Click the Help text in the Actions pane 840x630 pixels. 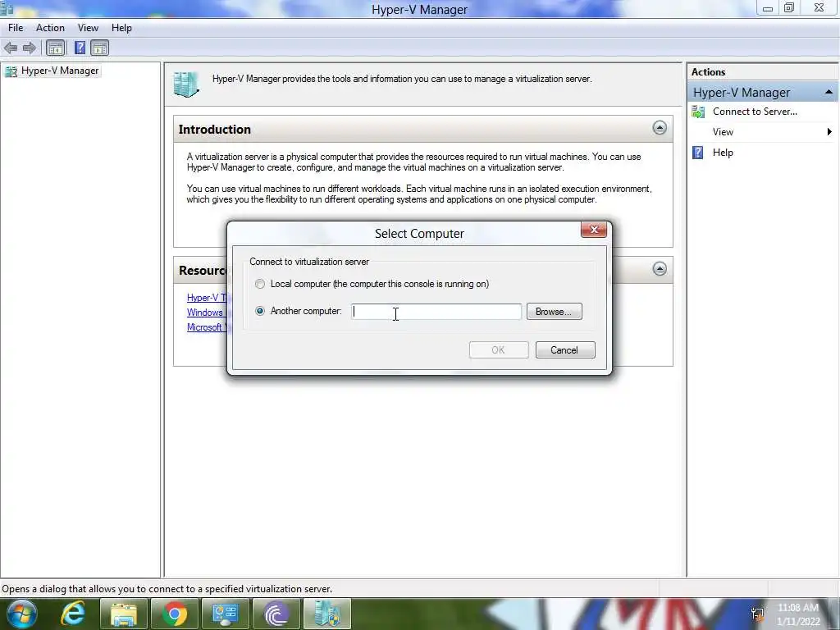tap(723, 153)
